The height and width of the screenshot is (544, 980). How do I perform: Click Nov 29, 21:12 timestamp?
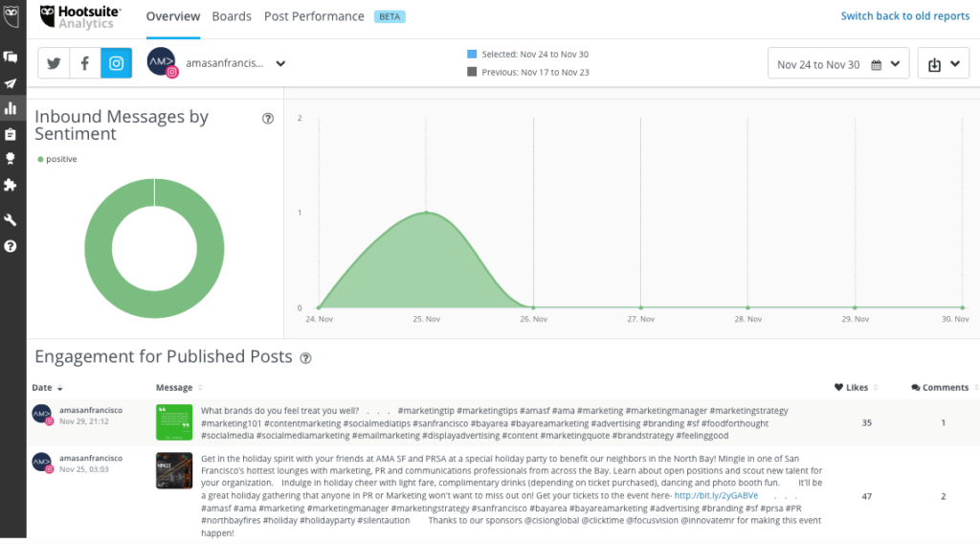click(x=84, y=421)
